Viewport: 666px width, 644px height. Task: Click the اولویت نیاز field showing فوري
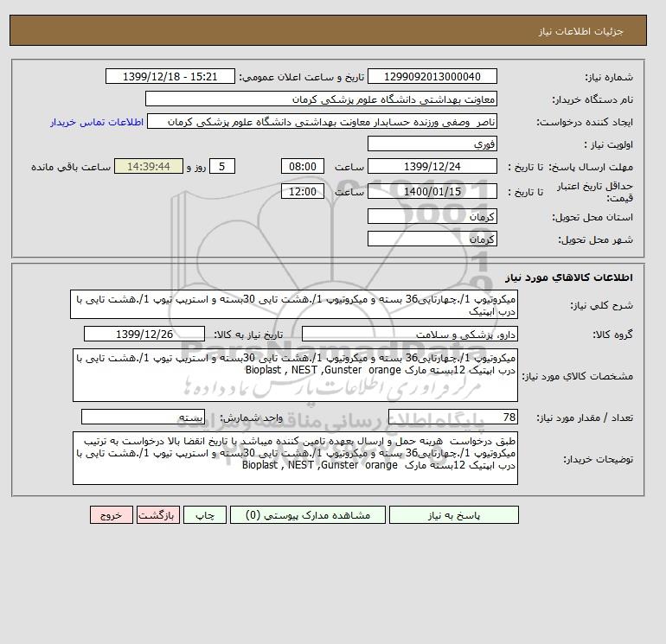(432, 143)
